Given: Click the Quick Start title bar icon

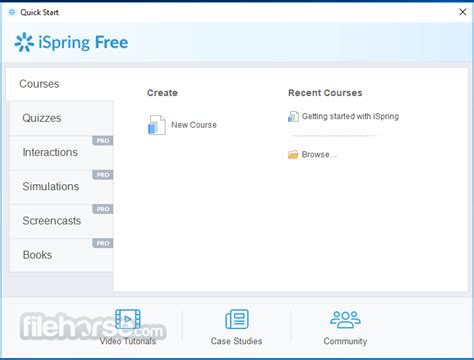Looking at the screenshot, I should click(x=12, y=12).
